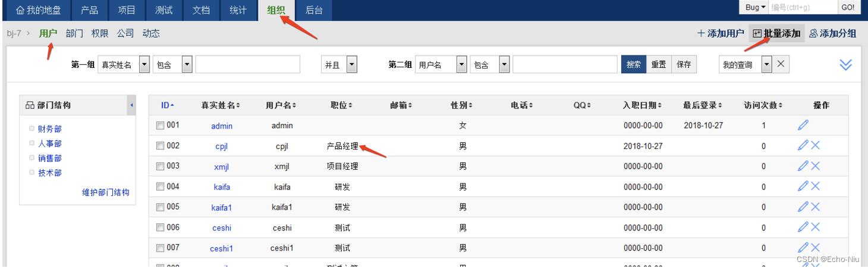Sort table by 入职日期 column header
The height and width of the screenshot is (268, 868).
coord(642,105)
